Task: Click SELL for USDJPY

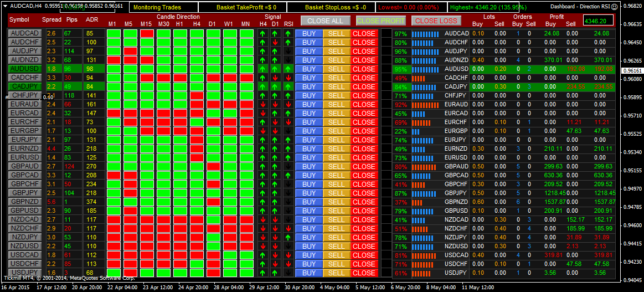Action: tap(336, 273)
